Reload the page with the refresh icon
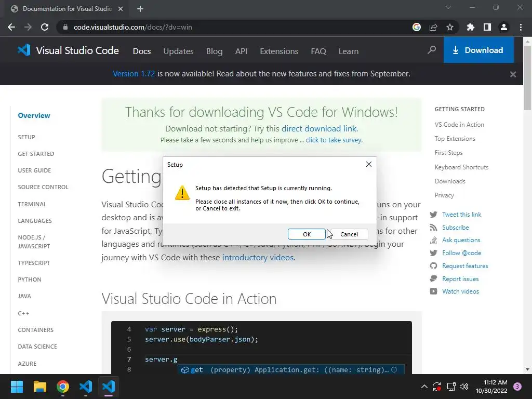The height and width of the screenshot is (399, 532). point(45,27)
